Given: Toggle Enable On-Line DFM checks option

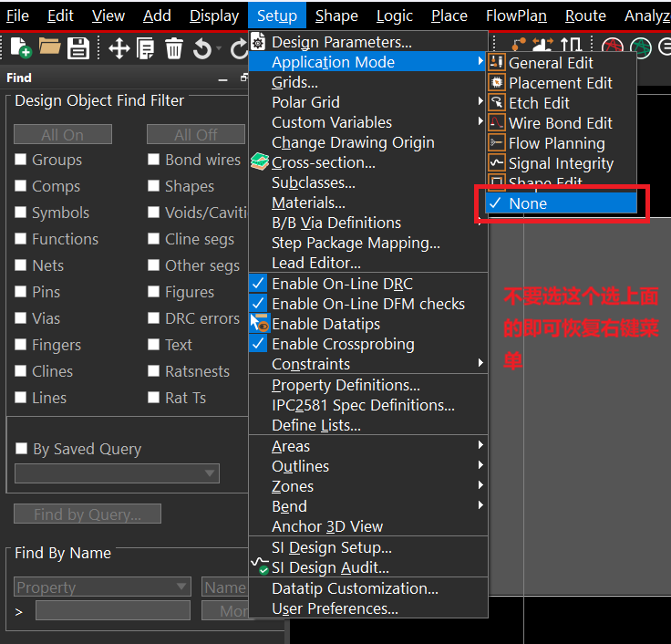Looking at the screenshot, I should [x=368, y=304].
